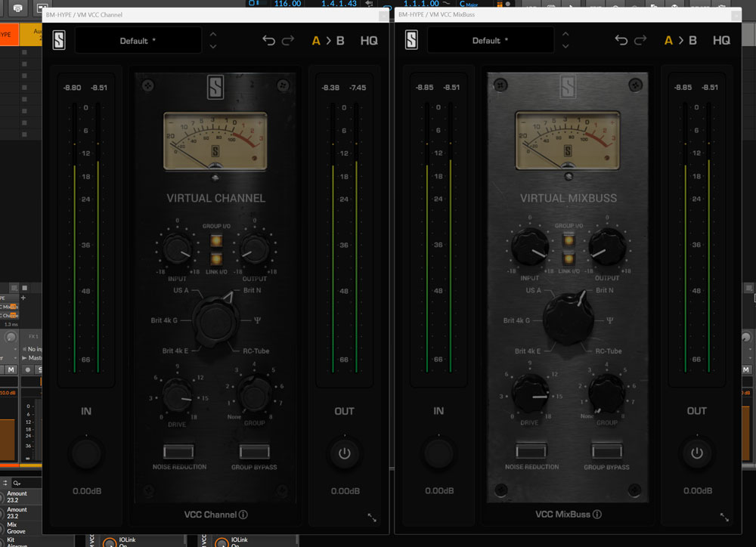Click the Group knob on Virtual Mixbuss
Image resolution: width=756 pixels, height=547 pixels.
point(607,394)
